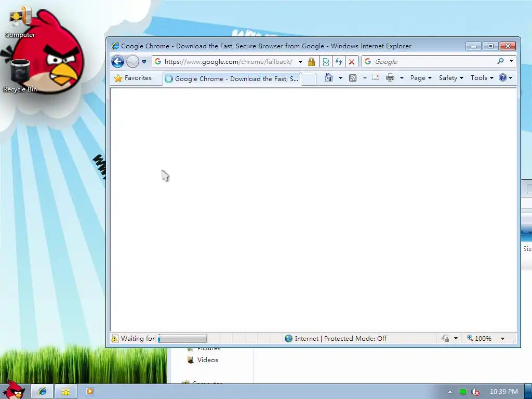Click the greyed Forward navigation button
Viewport: 532px width, 399px height.
(132, 62)
